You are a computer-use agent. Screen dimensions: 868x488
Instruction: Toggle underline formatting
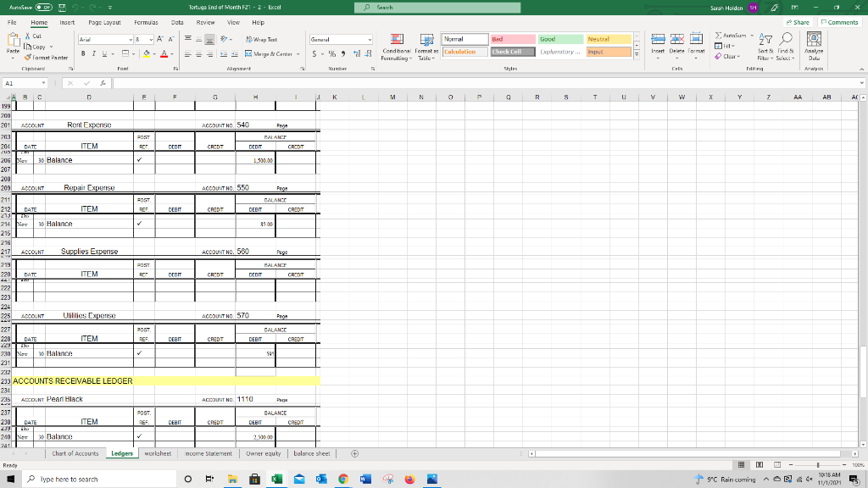[103, 53]
